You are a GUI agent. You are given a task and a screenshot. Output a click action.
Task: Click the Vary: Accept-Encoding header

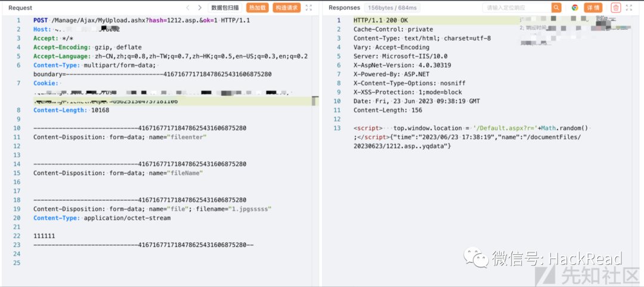(x=391, y=47)
